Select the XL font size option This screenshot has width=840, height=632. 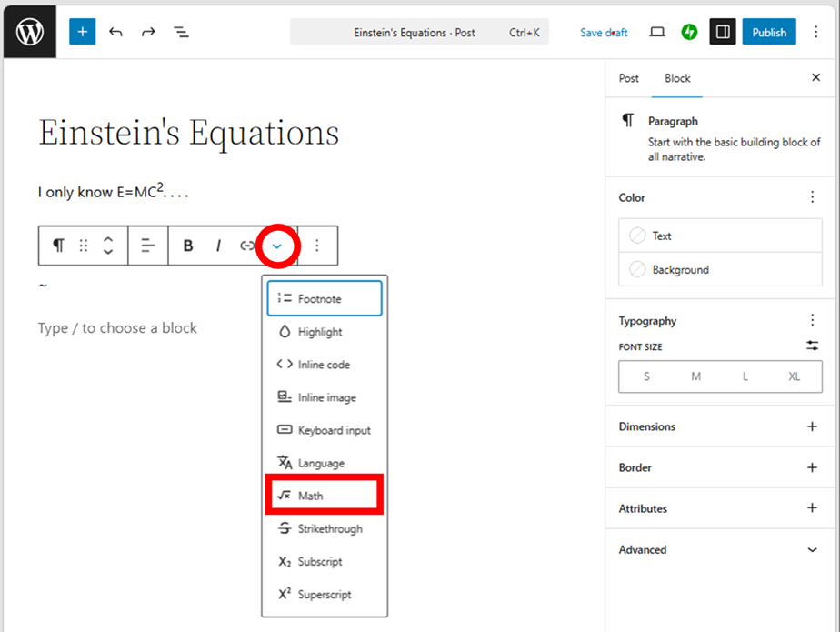(794, 376)
